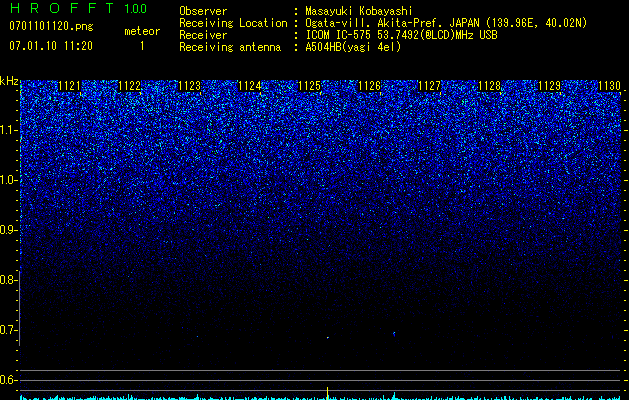Click the kHz axis unit label
The width and height of the screenshot is (629, 400).
tap(9, 81)
